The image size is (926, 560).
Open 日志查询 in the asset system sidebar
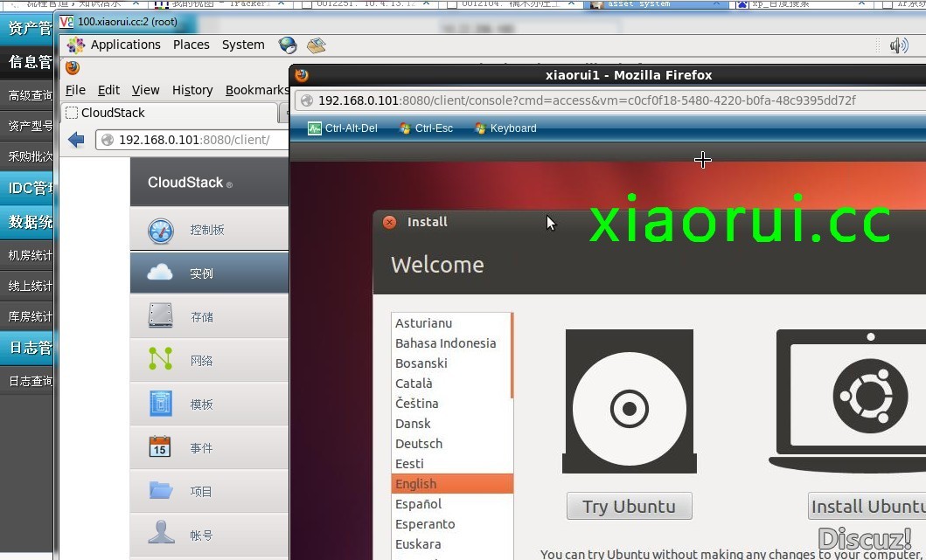pos(26,381)
